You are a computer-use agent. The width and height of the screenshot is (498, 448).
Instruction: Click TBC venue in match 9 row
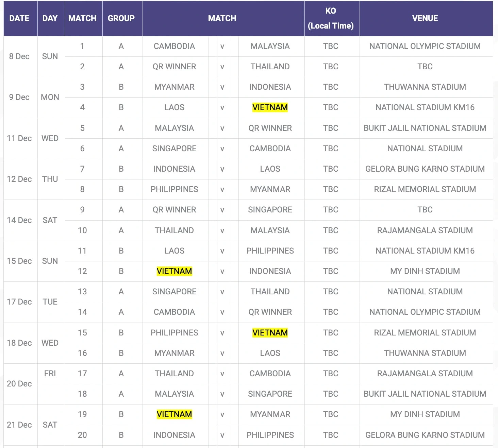point(425,210)
